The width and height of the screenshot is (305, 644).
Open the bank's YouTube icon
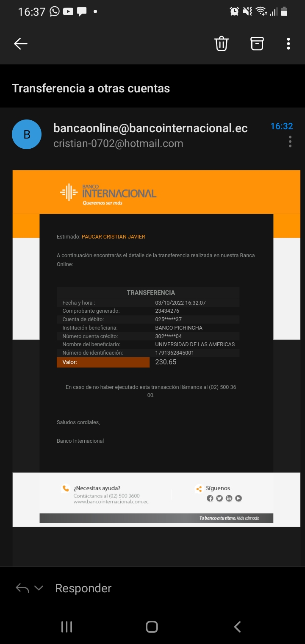238,498
